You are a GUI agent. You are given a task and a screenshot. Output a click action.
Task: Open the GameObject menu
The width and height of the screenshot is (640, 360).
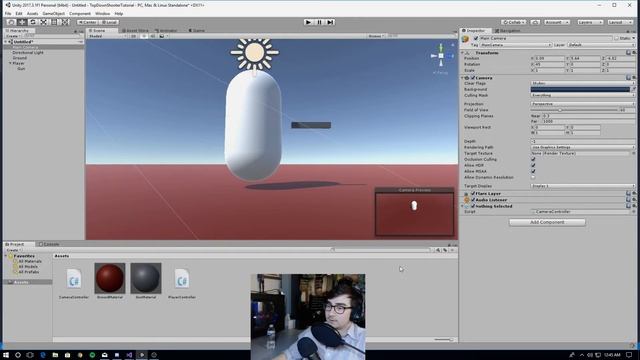(53, 13)
